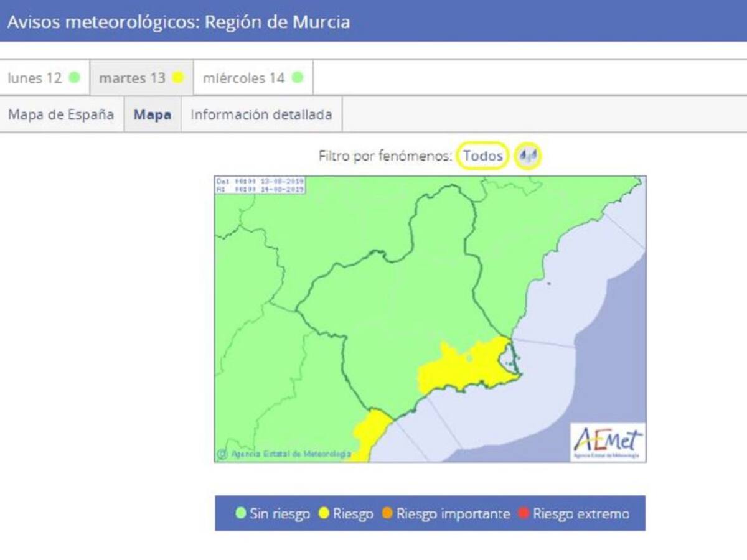
Task: Select the Mapa tab
Action: 152,114
